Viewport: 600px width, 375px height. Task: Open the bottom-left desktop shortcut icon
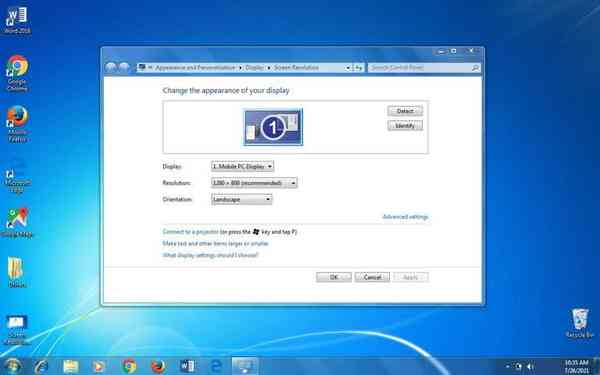[16, 329]
